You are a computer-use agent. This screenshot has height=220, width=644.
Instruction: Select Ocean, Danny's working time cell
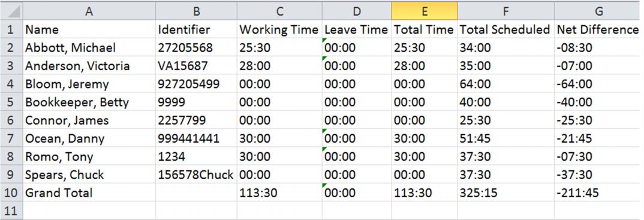[x=279, y=138]
